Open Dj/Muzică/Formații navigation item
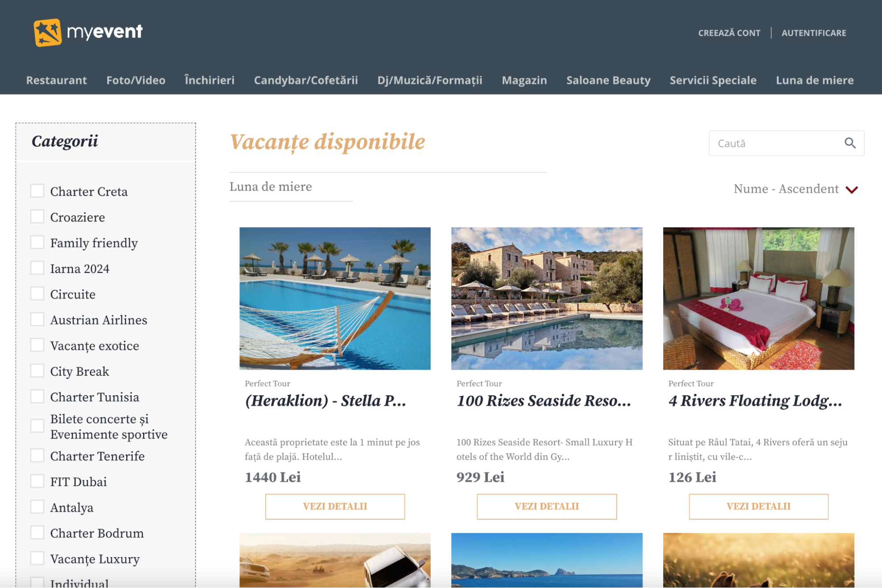882x588 pixels. click(430, 80)
